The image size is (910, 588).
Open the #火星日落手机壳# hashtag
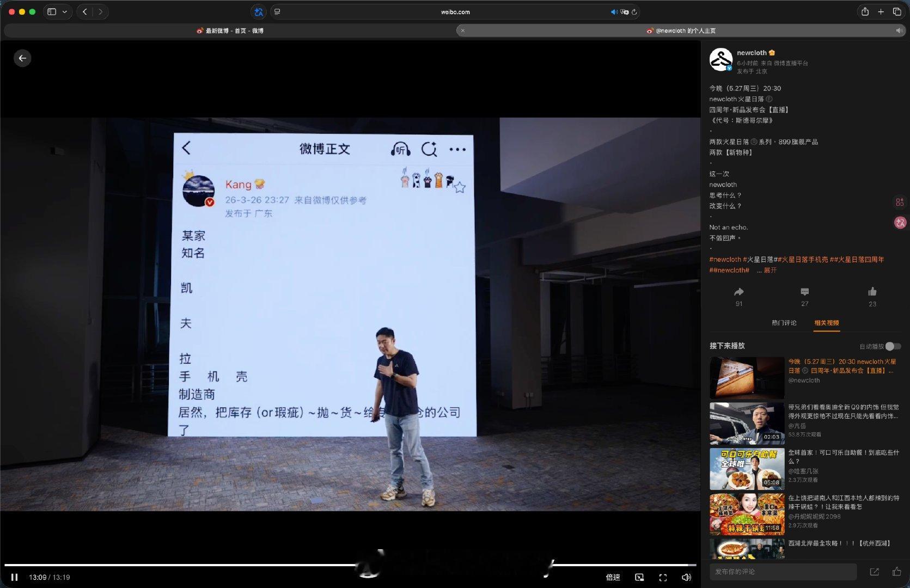[803, 260]
